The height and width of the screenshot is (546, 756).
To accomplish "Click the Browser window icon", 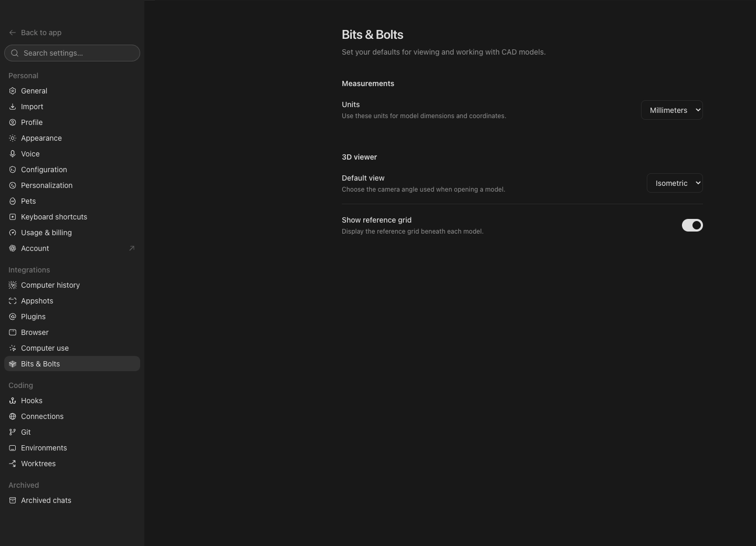I will (13, 332).
